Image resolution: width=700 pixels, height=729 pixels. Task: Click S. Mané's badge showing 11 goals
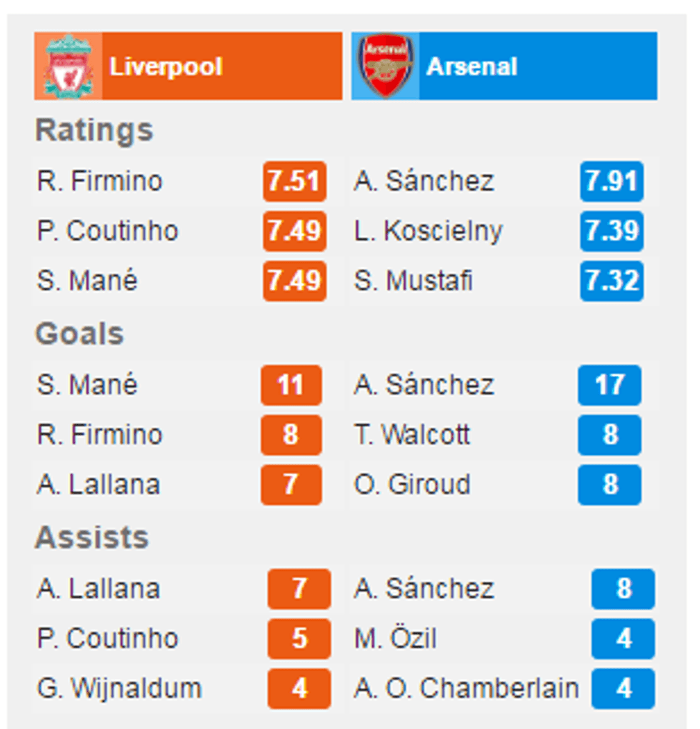(290, 386)
